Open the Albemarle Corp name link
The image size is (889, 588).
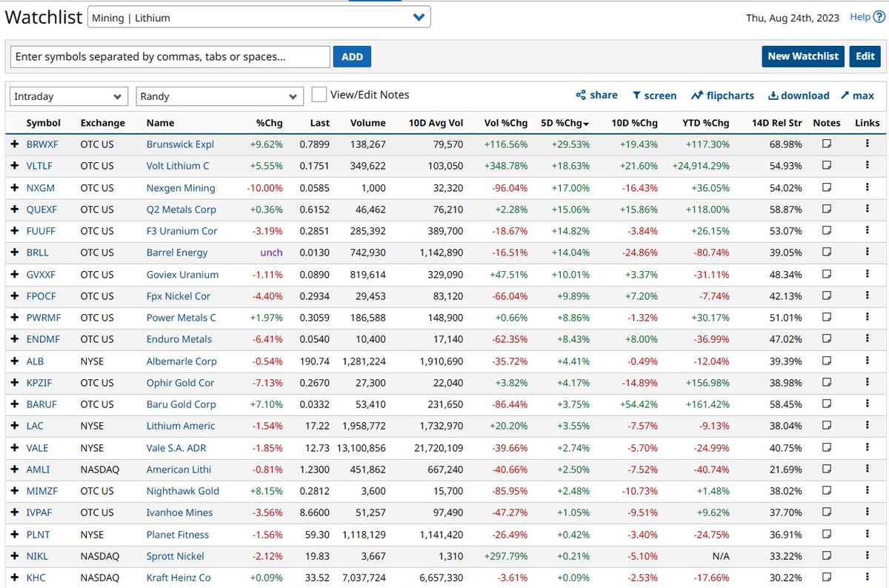click(x=182, y=361)
